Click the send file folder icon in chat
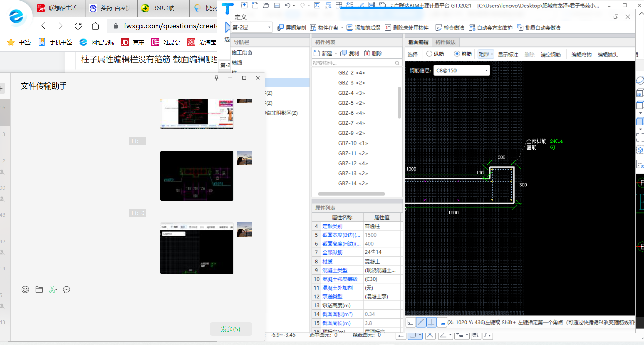The height and width of the screenshot is (345, 644). (39, 289)
